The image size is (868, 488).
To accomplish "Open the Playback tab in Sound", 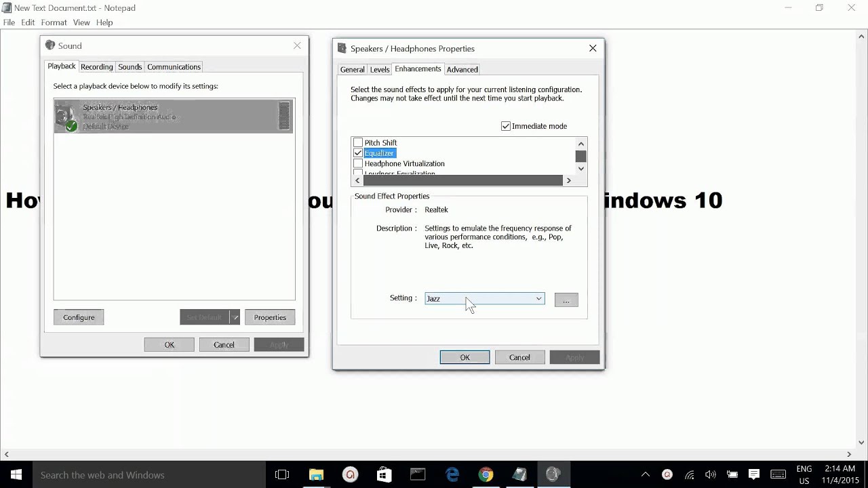I will pos(61,66).
